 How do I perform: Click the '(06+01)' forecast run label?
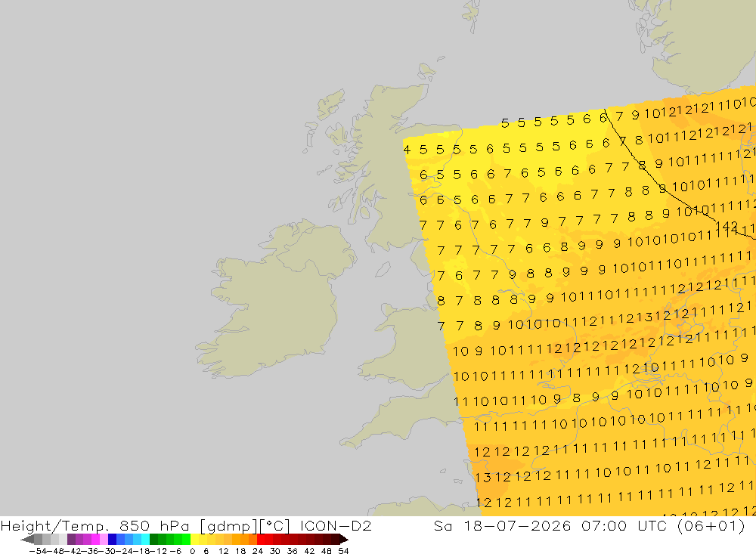pos(711,525)
